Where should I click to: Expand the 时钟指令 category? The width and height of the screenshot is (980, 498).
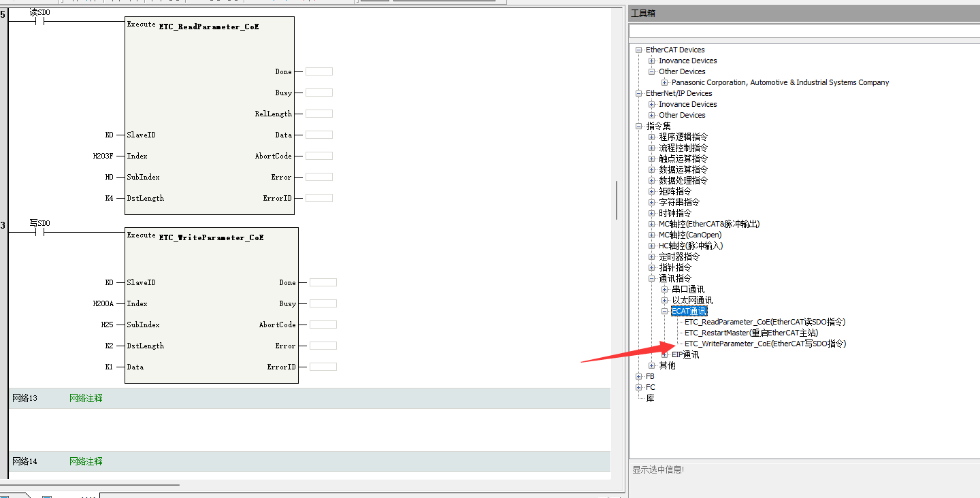coord(652,213)
